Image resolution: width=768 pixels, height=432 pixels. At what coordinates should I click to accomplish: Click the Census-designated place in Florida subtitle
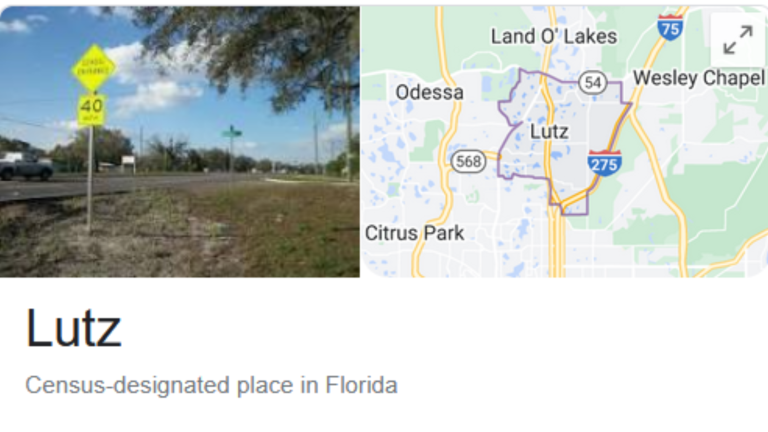click(x=211, y=385)
